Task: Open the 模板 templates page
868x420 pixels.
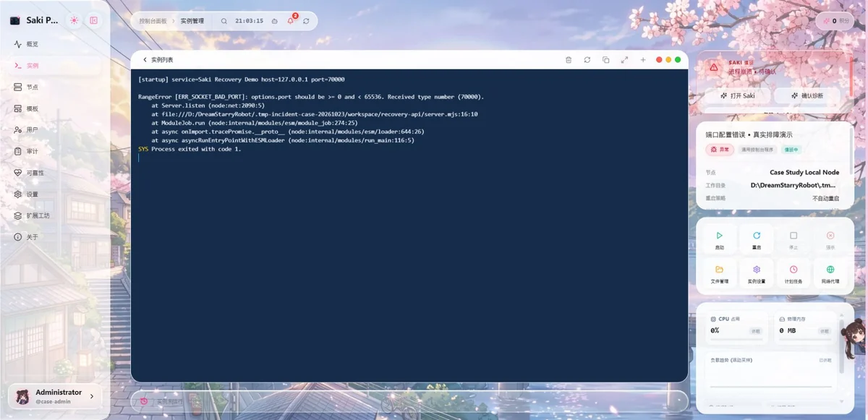Action: point(55,108)
